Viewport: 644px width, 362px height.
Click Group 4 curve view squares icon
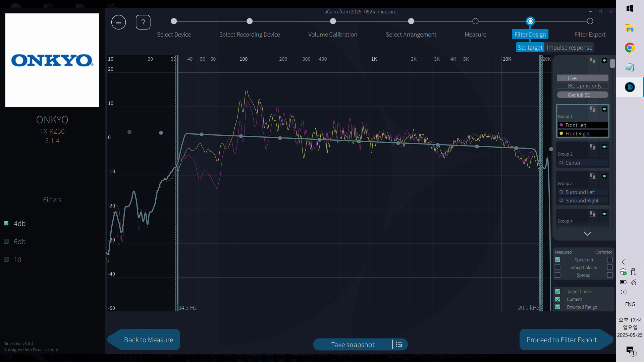(x=593, y=214)
